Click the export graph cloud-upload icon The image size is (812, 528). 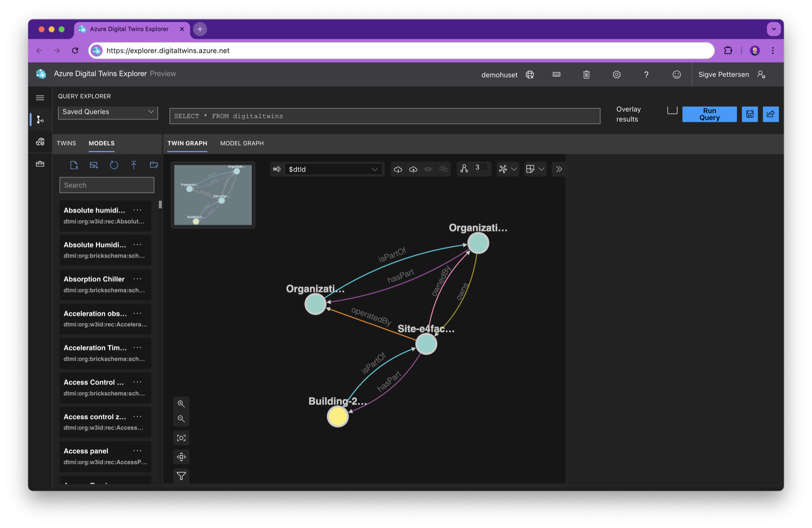[x=413, y=169]
